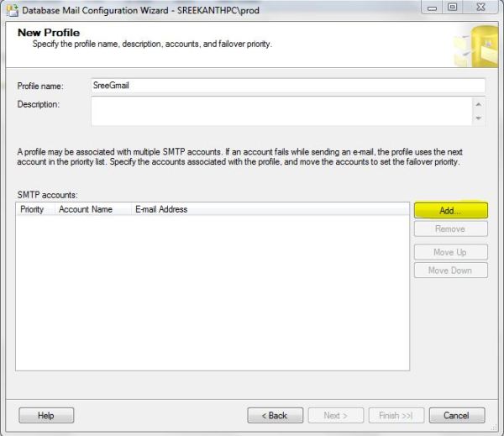
Task: Open Help for the wizard
Action: (46, 415)
